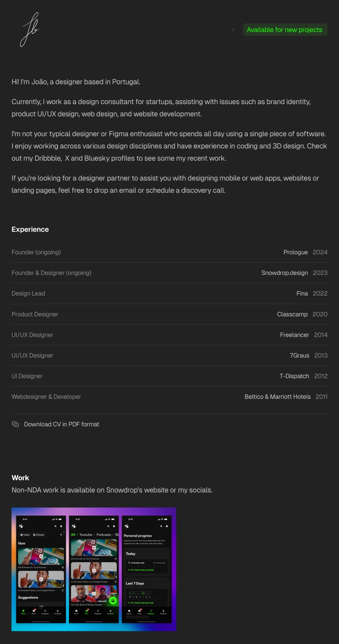This screenshot has width=339, height=644.
Task: Toggle the Podcasts filter chip
Action: click(x=39, y=535)
